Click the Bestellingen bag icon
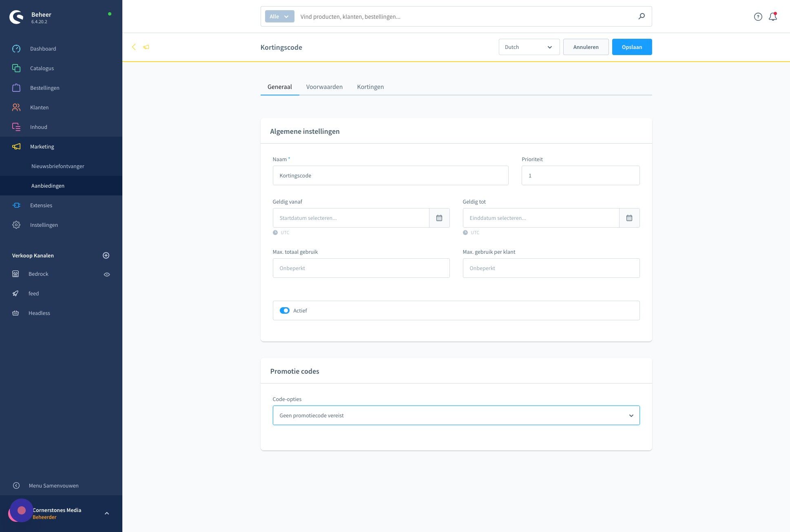Image resolution: width=790 pixels, height=532 pixels. [x=16, y=88]
